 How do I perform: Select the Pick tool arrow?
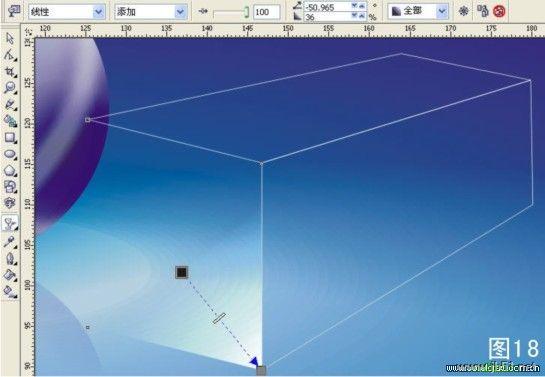10,38
